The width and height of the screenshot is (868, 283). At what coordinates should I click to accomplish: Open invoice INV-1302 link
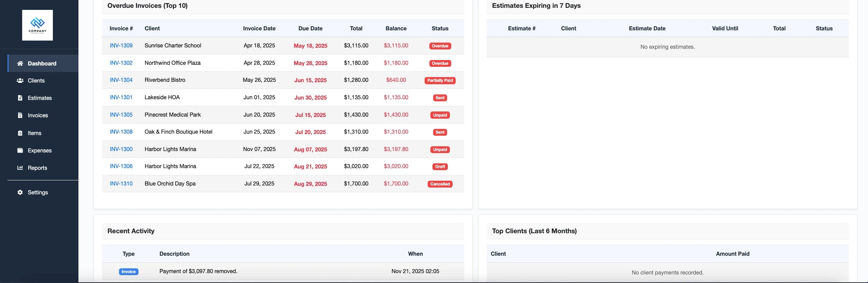pos(121,63)
